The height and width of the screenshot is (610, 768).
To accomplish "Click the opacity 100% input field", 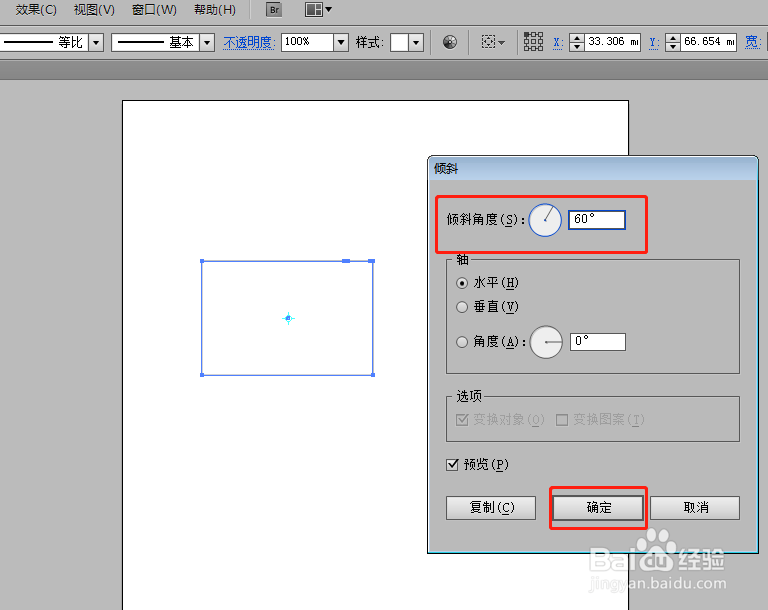I will point(308,43).
